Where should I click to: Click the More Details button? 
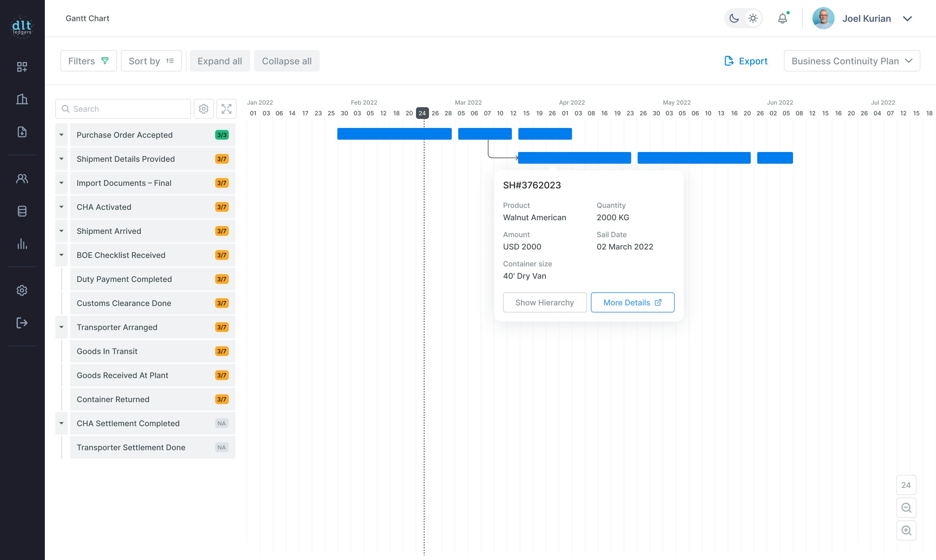(x=632, y=303)
